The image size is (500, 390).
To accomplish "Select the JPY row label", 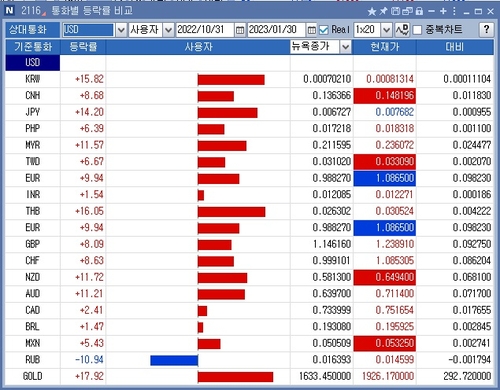I will 33,112.
